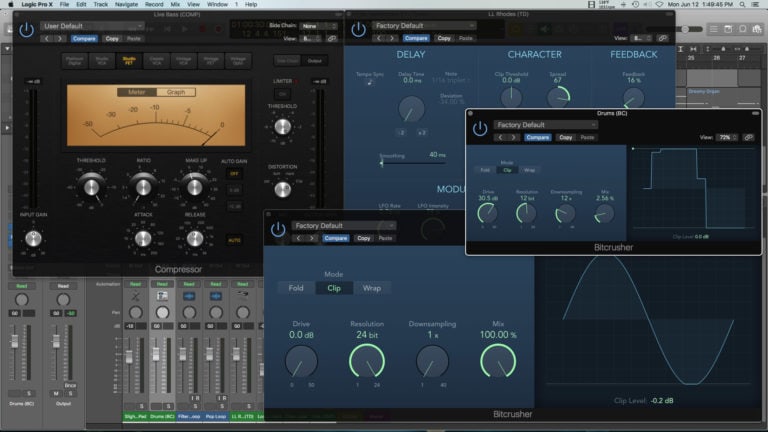Screen dimensions: 768x432
Task: Open the Notification Center icon in the menu bar
Action: click(x=757, y=4)
